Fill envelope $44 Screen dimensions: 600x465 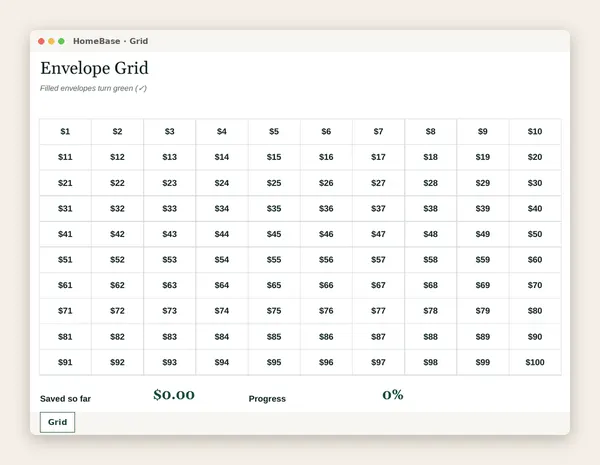click(x=222, y=234)
